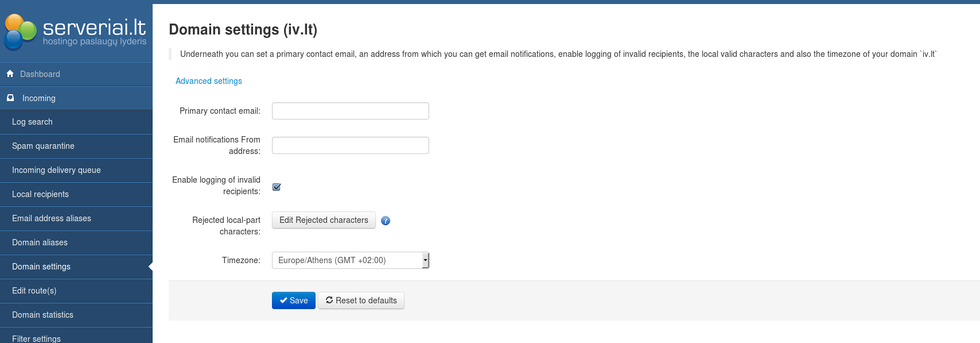Click the Dashboard home icon
The image size is (980, 343).
coord(10,74)
